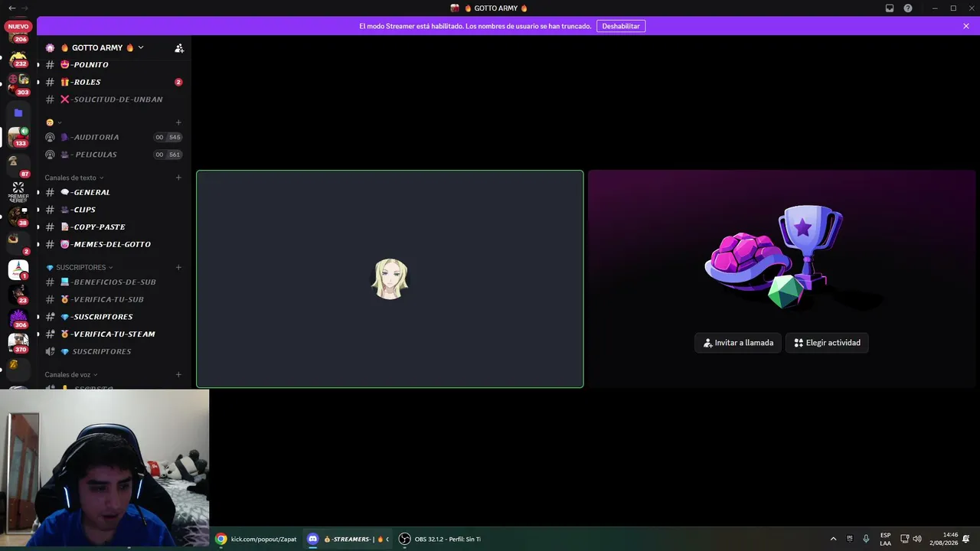Screen dimensions: 980x551
Task: Dismiss the Streamer mode banner
Action: [966, 26]
